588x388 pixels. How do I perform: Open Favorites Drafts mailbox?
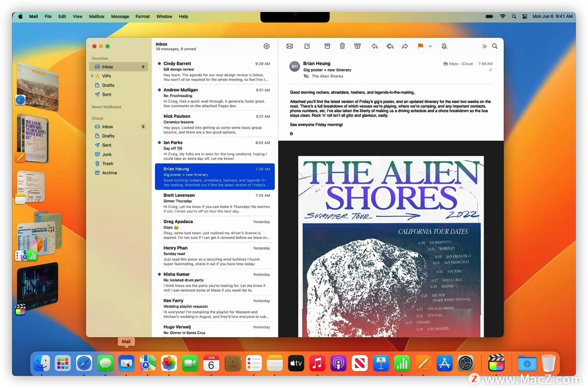[x=119, y=85]
